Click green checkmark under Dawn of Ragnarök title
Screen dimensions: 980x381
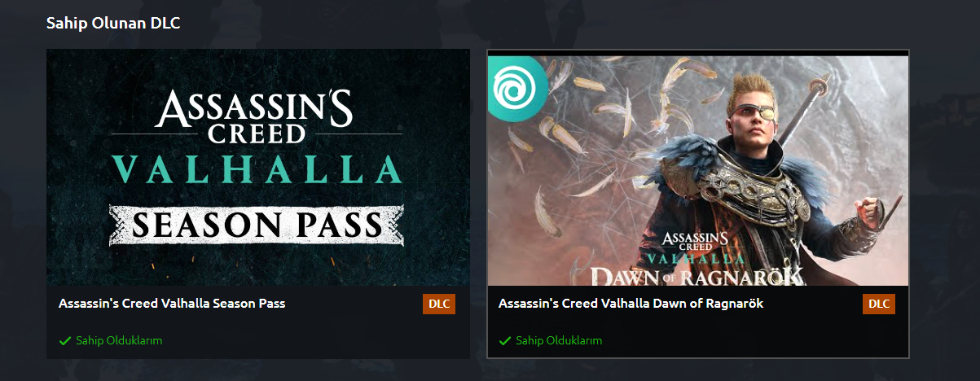505,340
